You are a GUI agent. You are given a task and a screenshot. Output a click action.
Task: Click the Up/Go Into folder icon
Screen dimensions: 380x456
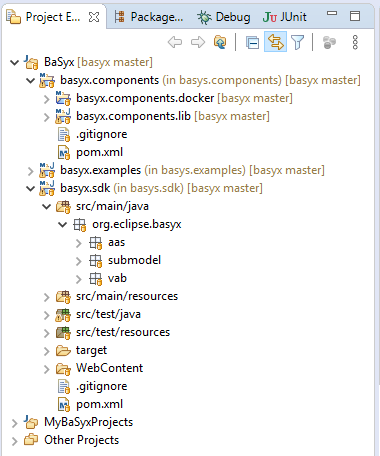220,42
